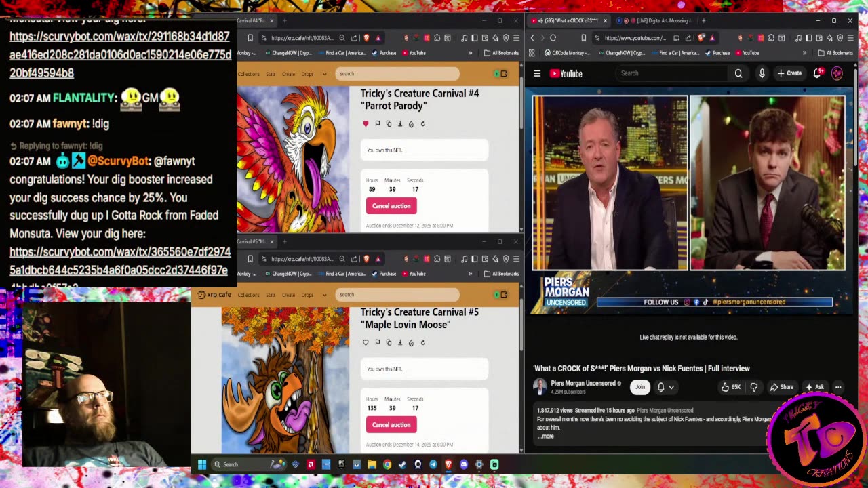
Task: Like the Piers Morgan video (65K)
Action: [731, 387]
